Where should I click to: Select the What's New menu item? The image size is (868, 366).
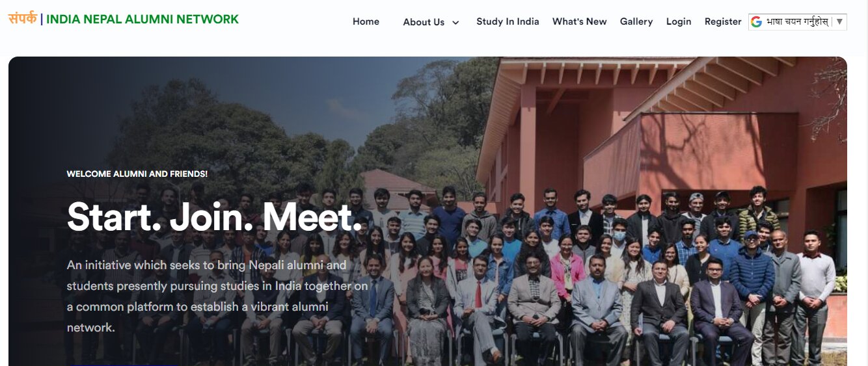(579, 21)
